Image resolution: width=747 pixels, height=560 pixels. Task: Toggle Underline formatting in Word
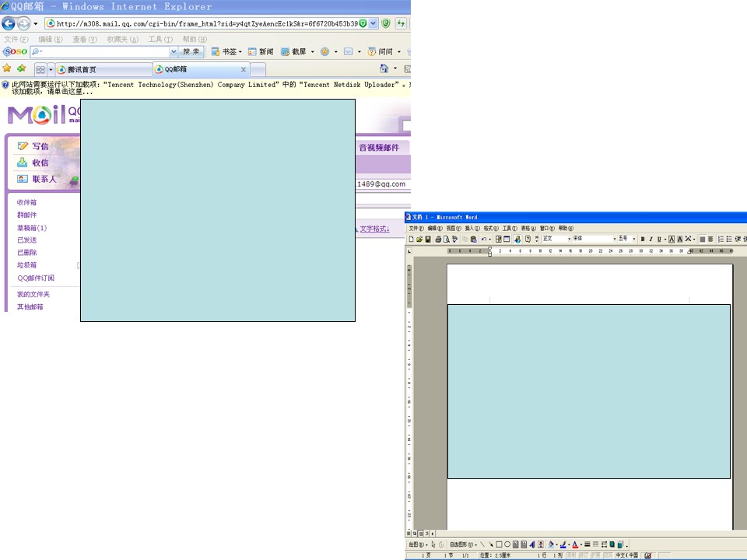click(x=659, y=239)
